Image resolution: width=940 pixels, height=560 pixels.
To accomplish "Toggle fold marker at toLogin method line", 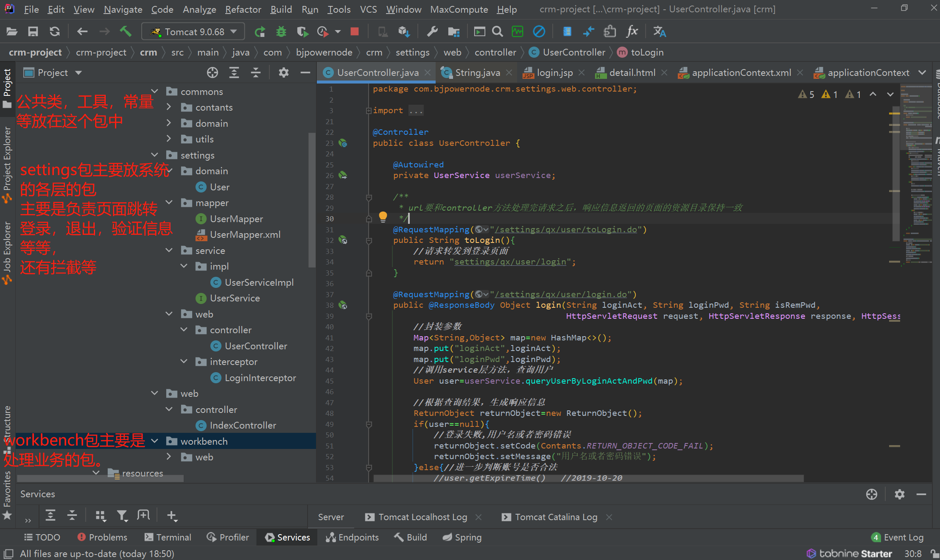I will (369, 240).
